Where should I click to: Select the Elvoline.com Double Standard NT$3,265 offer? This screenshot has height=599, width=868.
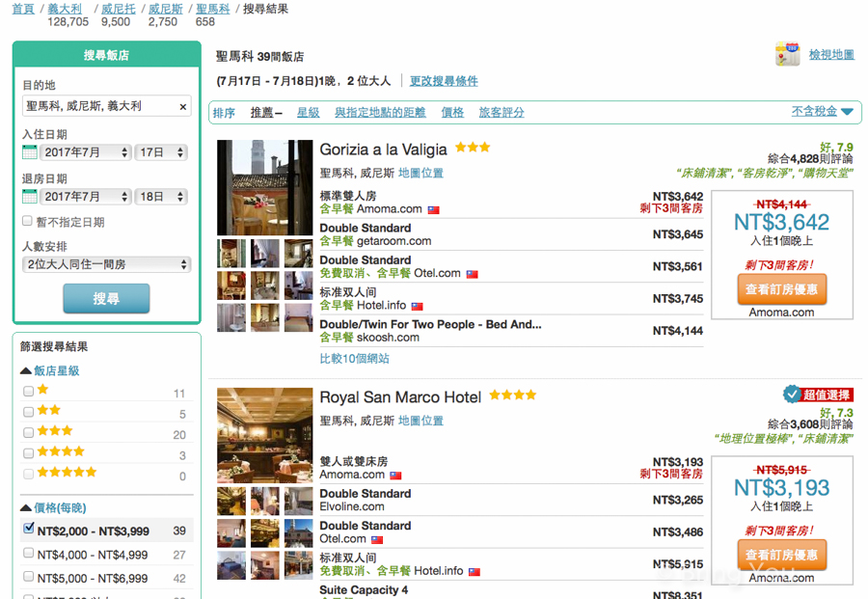coord(511,500)
